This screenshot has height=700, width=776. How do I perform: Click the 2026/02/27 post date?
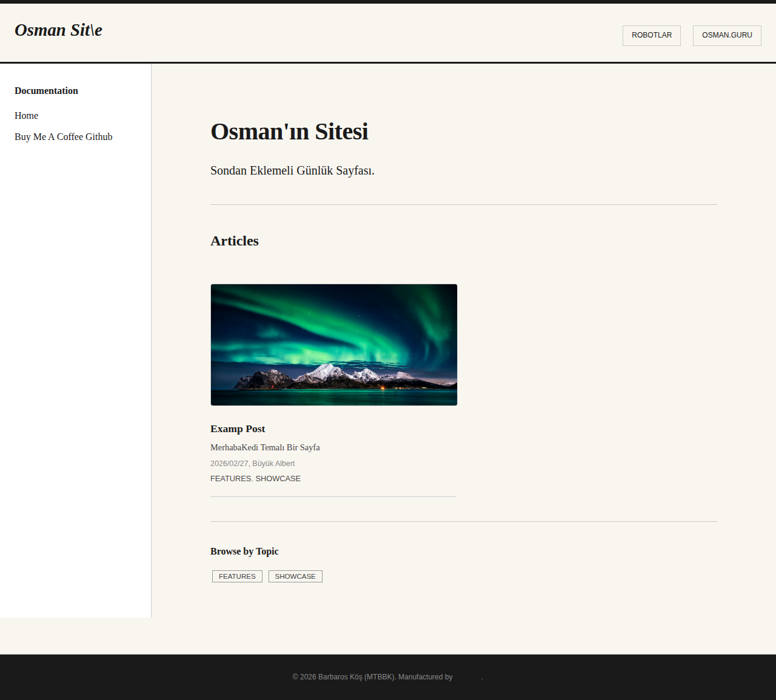coord(229,463)
